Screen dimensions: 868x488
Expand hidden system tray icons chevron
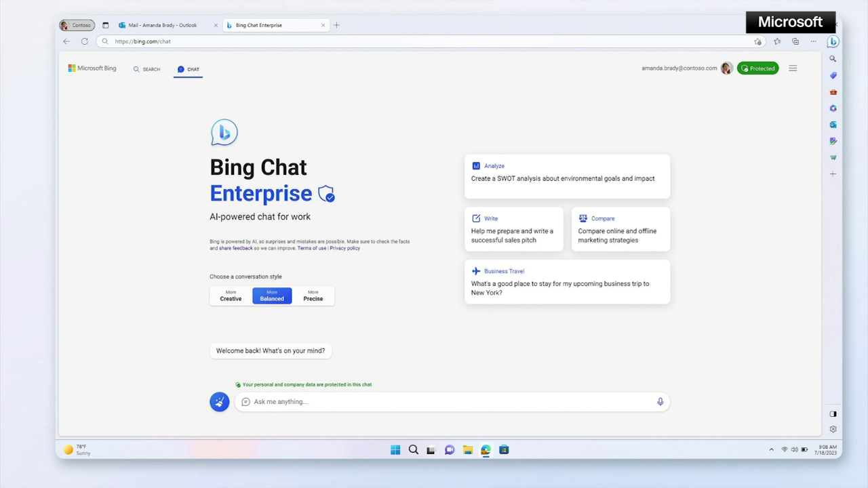pos(771,449)
